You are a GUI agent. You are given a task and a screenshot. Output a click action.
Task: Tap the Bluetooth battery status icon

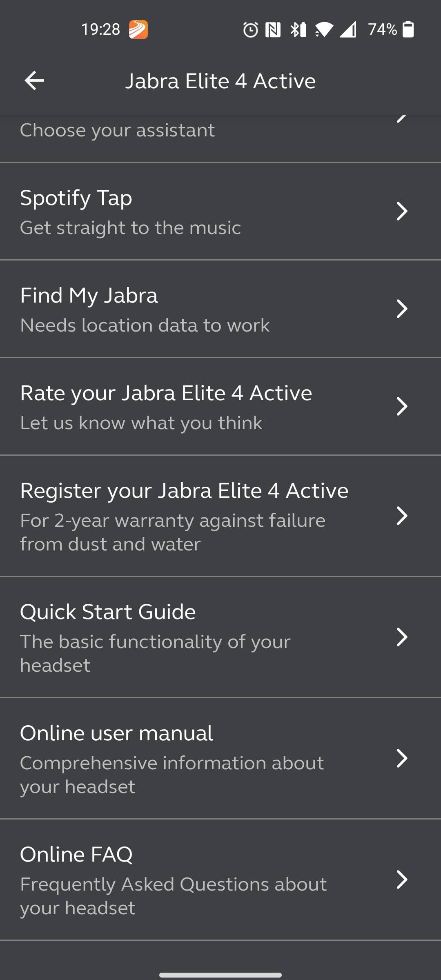[298, 30]
